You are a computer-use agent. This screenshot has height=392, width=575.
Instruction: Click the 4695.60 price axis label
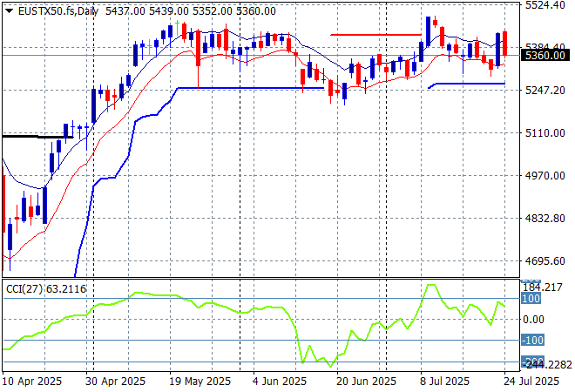(x=545, y=261)
